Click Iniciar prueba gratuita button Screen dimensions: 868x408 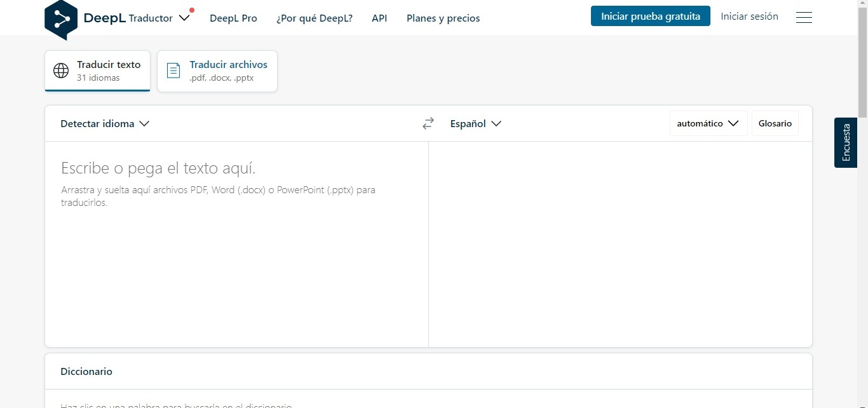[x=651, y=17]
